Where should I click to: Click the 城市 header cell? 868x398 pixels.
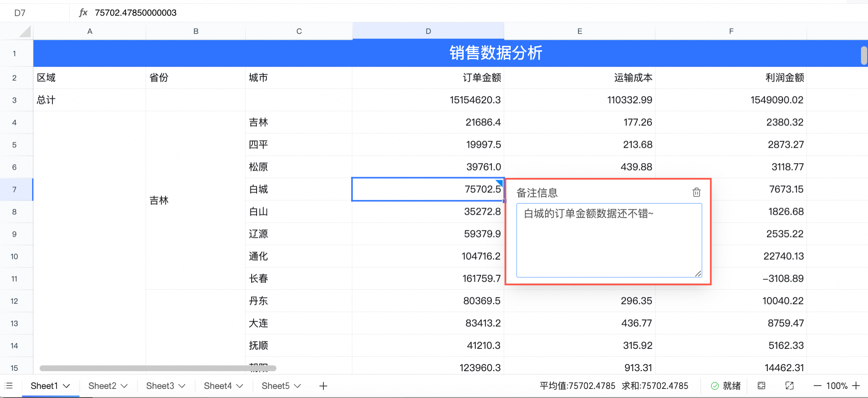coord(299,78)
